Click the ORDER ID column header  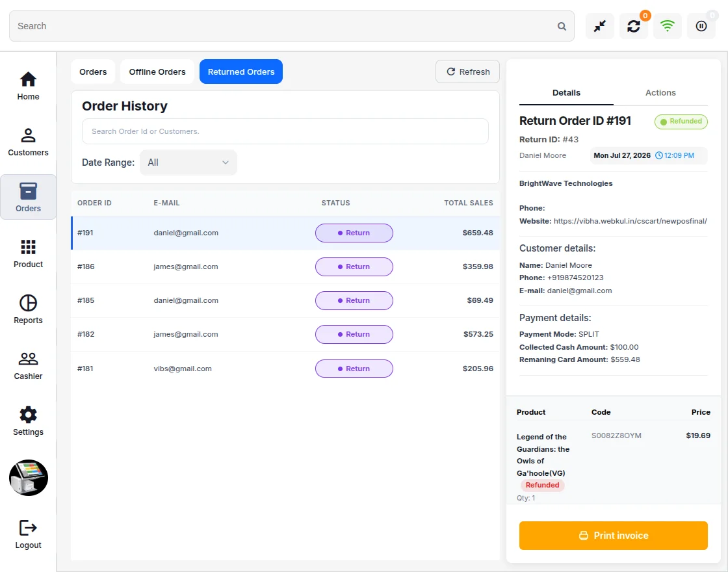tap(94, 203)
